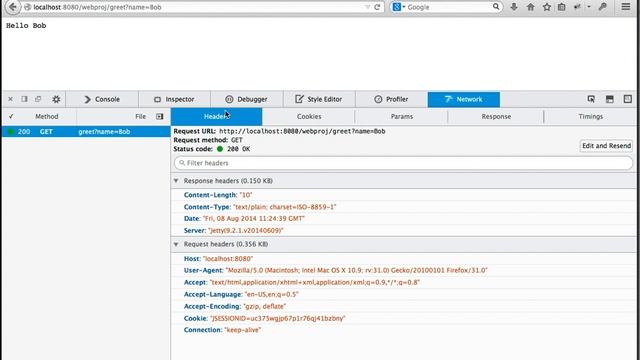Image resolution: width=640 pixels, height=360 pixels.
Task: Reload the page with the refresh icon
Action: pos(377,7)
